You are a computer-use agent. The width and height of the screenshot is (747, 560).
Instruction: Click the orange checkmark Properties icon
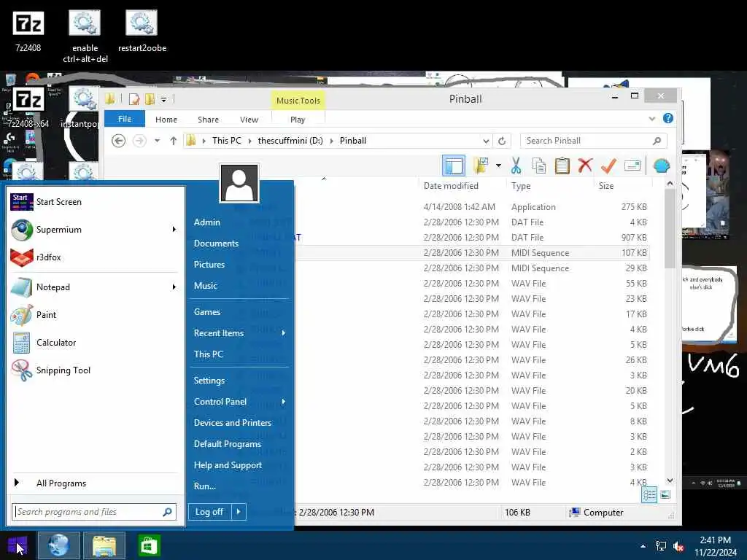pos(608,166)
